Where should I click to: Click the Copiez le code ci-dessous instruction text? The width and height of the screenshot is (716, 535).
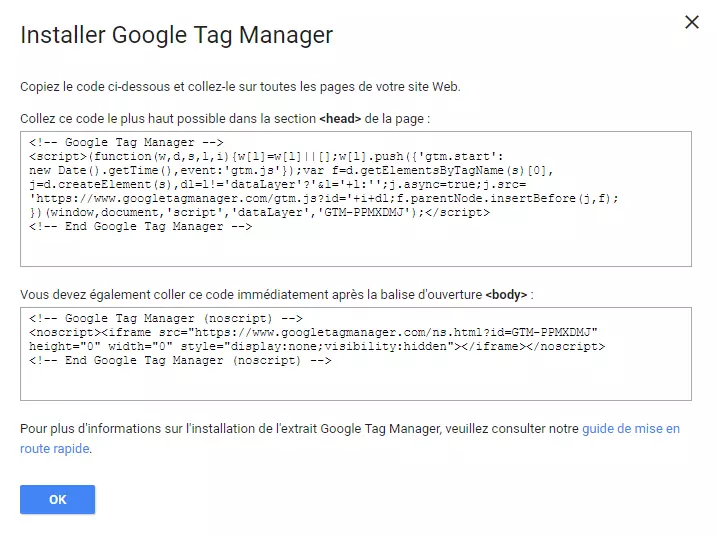click(x=240, y=87)
